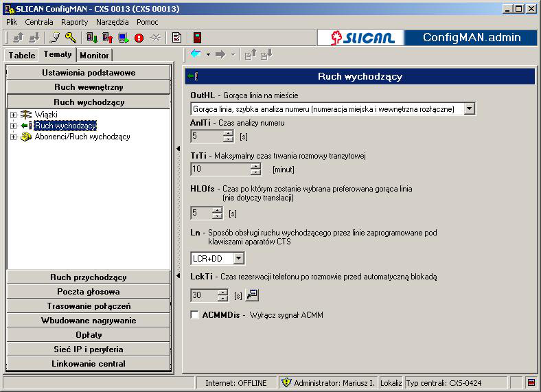Open the Pomoc menu
541x392 pixels.
click(148, 22)
